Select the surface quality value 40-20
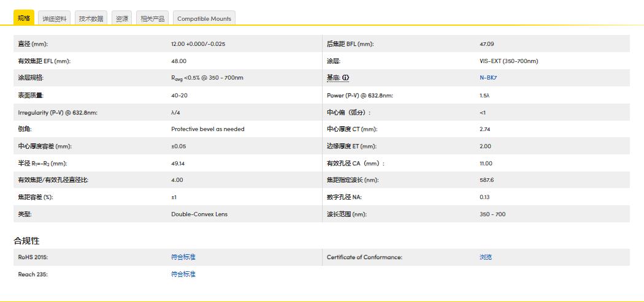The image size is (644, 302). click(179, 95)
